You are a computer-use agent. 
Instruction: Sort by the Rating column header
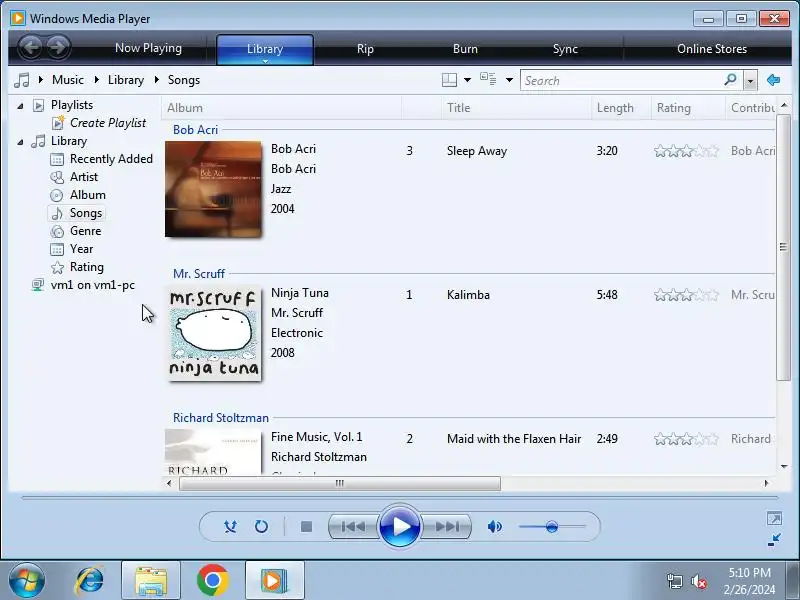688,108
